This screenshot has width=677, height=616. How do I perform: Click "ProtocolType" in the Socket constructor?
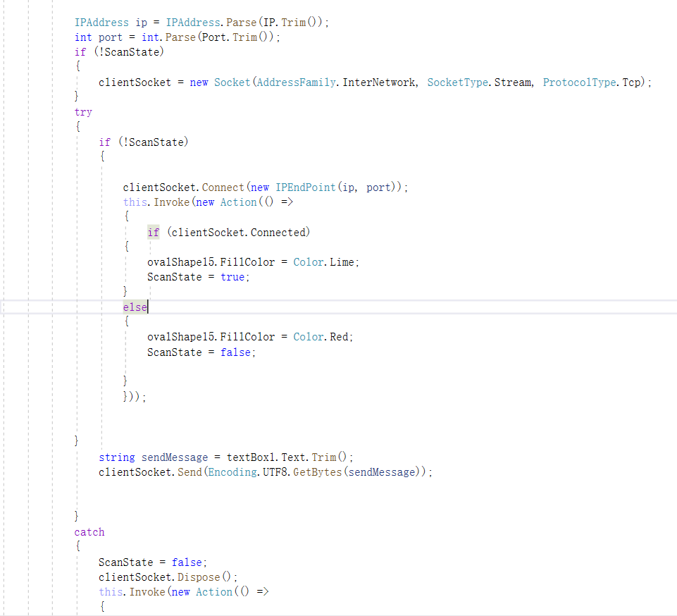click(579, 82)
